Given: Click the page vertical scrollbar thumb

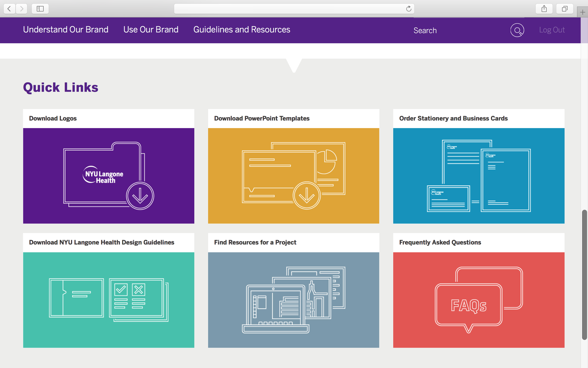Looking at the screenshot, I should click(584, 275).
